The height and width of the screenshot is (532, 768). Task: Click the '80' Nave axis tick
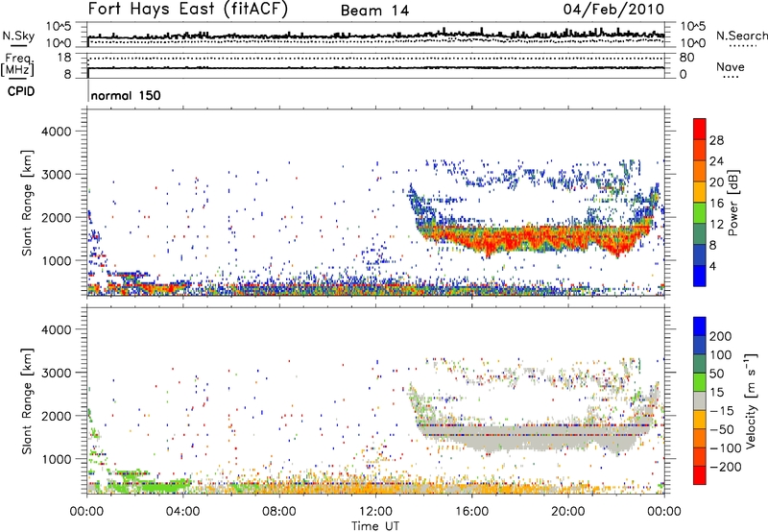pos(686,58)
